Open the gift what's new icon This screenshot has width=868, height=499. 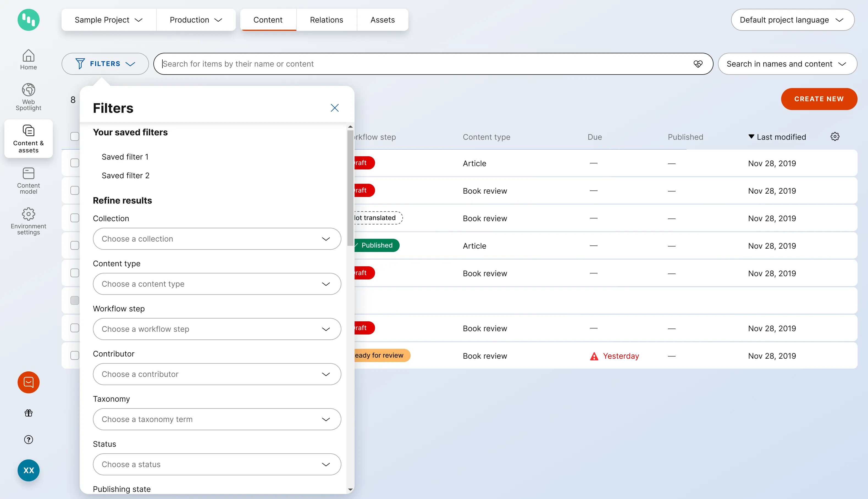(28, 413)
